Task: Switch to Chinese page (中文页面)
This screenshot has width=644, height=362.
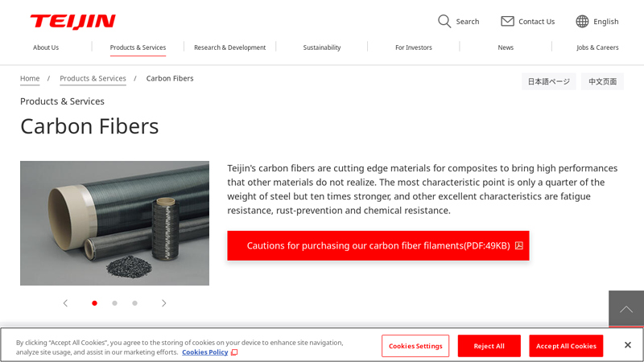Action: coord(602,81)
